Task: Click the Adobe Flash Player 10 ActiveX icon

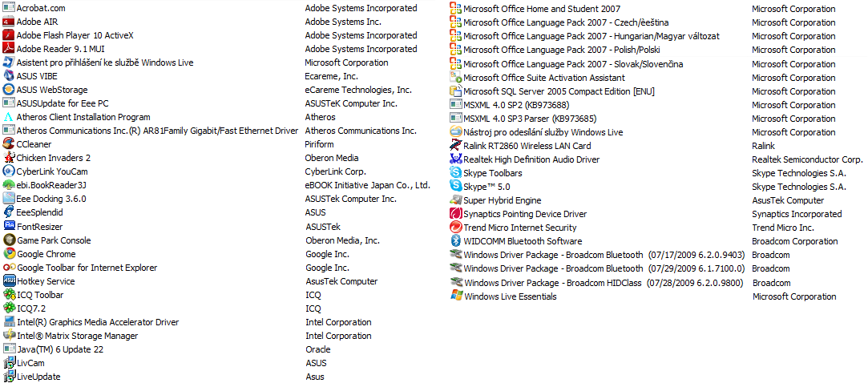Action: click(8, 35)
